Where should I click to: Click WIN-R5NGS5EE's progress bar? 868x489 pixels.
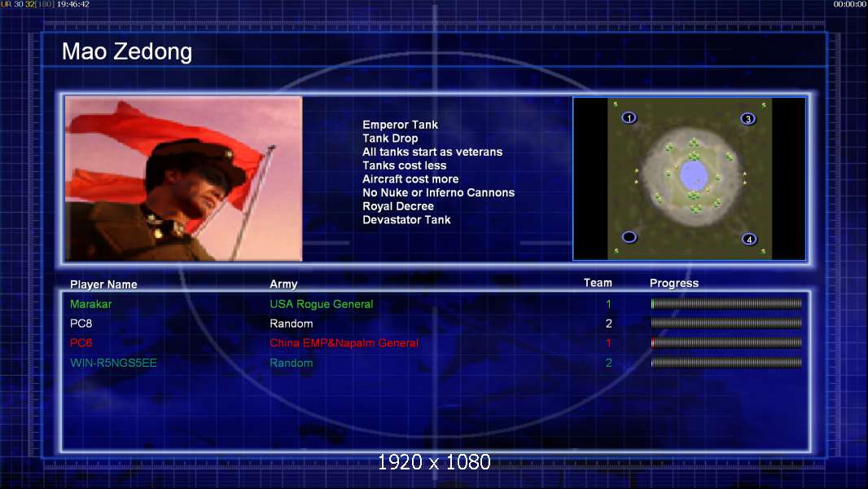click(x=726, y=363)
